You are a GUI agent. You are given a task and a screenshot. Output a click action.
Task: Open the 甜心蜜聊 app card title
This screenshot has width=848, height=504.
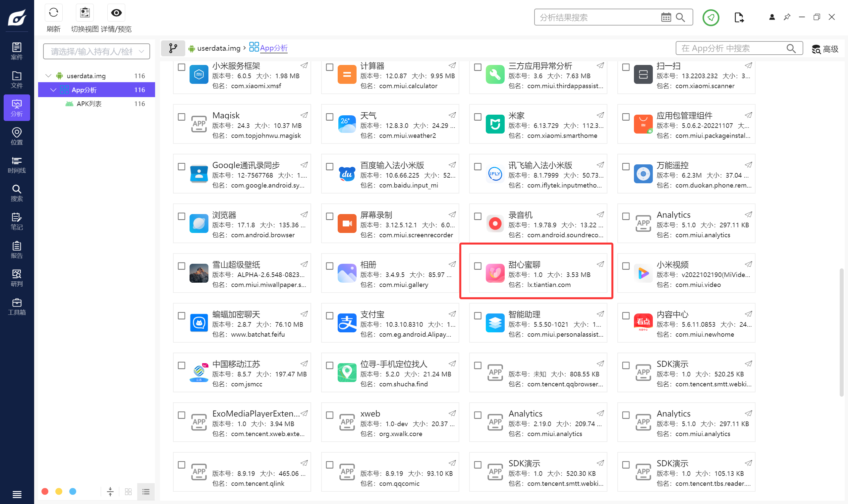click(x=524, y=264)
